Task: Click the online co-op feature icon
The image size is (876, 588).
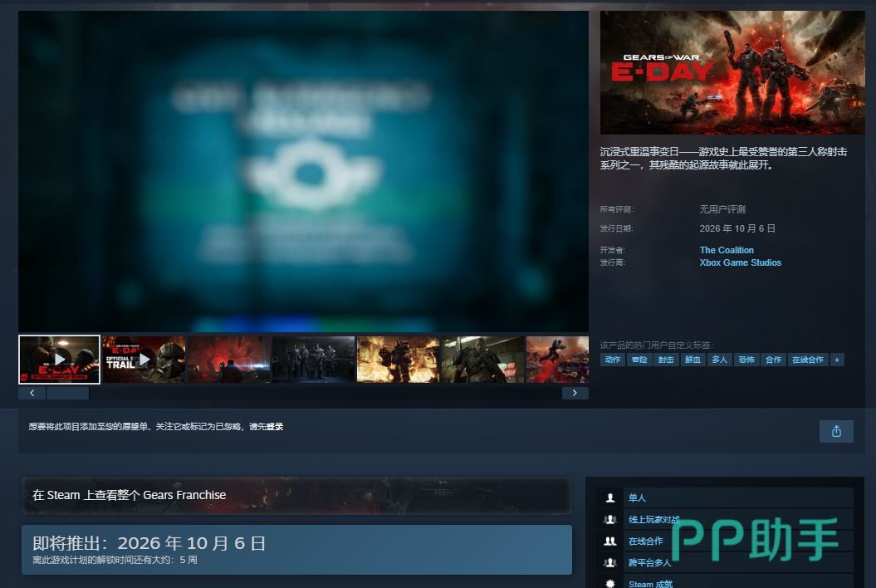Action: tap(610, 541)
